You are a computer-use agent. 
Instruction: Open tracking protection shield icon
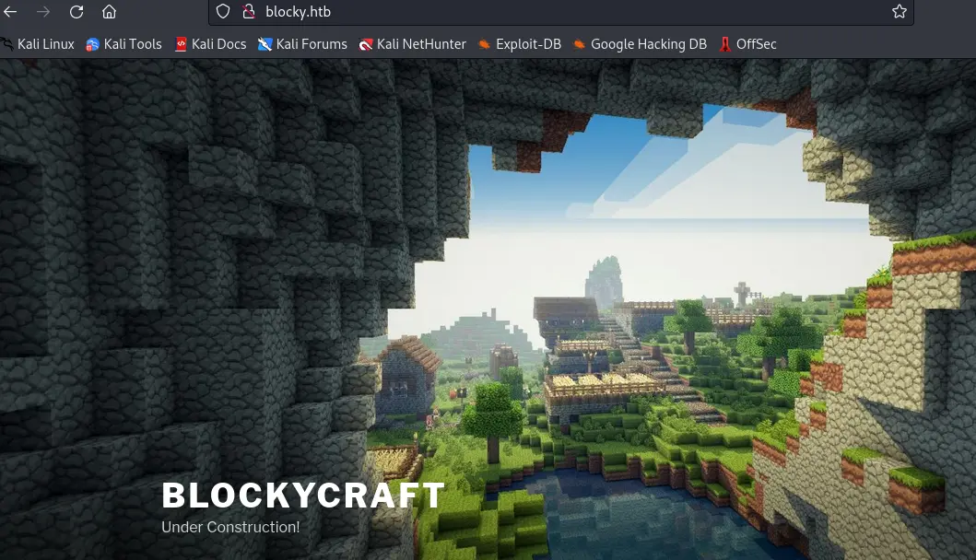pyautogui.click(x=223, y=12)
